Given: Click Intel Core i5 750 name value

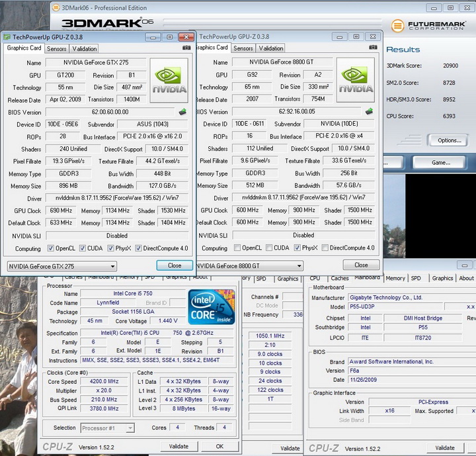Looking at the screenshot, I should pos(133,294).
